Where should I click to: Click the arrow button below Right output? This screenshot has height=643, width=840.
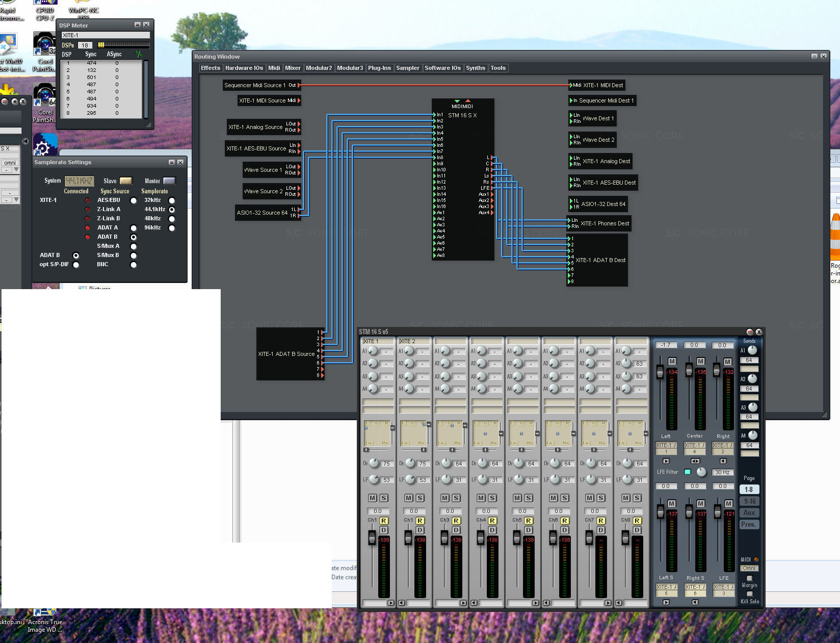pyautogui.click(x=723, y=461)
